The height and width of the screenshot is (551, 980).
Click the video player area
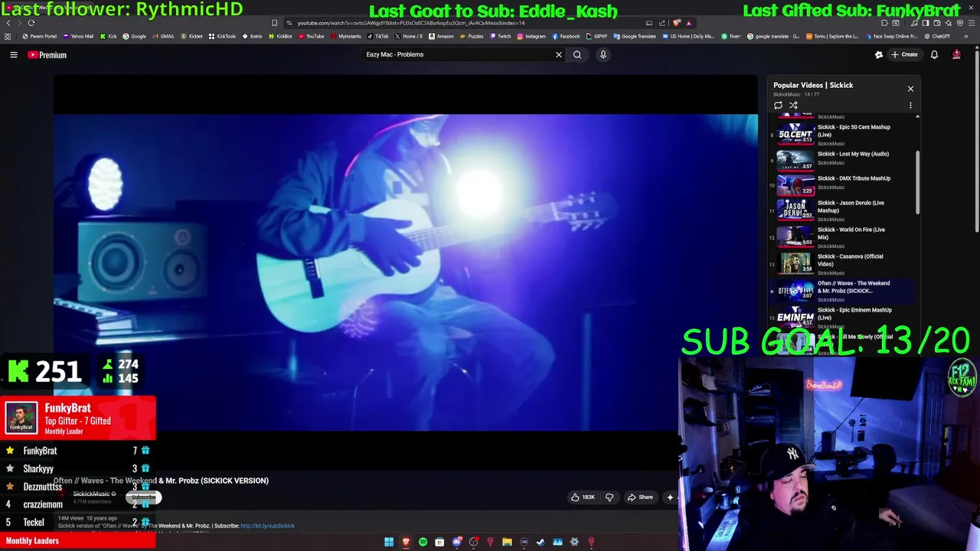pyautogui.click(x=406, y=272)
